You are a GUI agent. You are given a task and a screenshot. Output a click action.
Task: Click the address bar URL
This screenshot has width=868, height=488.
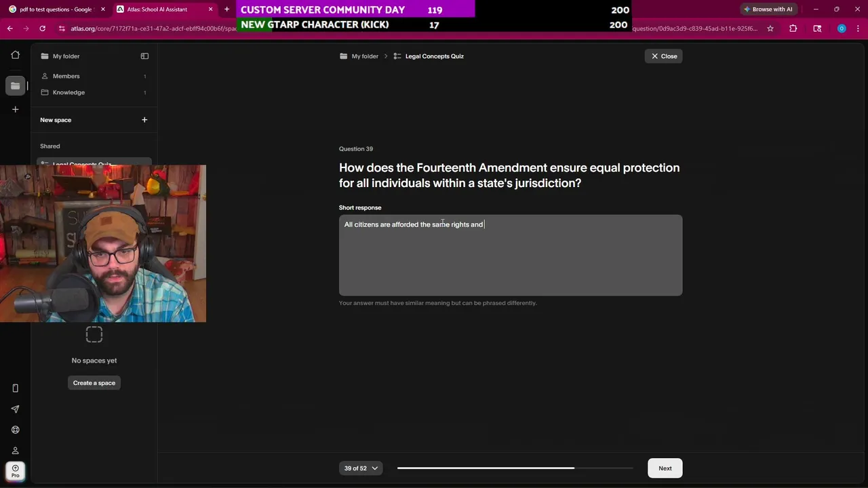[x=153, y=28]
